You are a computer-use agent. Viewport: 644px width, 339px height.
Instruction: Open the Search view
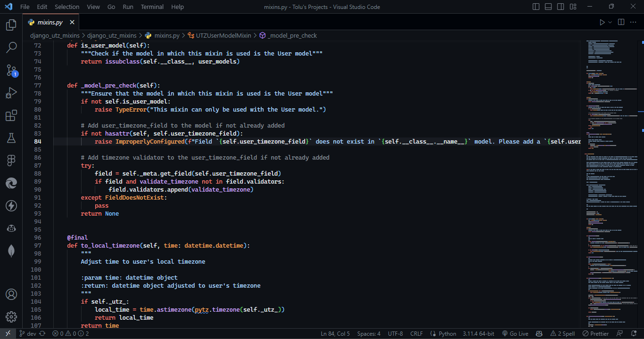[x=11, y=48]
